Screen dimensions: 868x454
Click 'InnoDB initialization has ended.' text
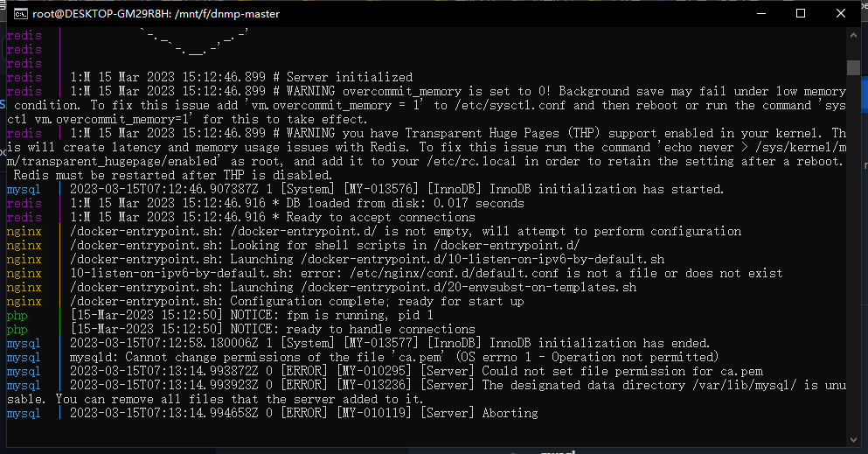pyautogui.click(x=599, y=343)
